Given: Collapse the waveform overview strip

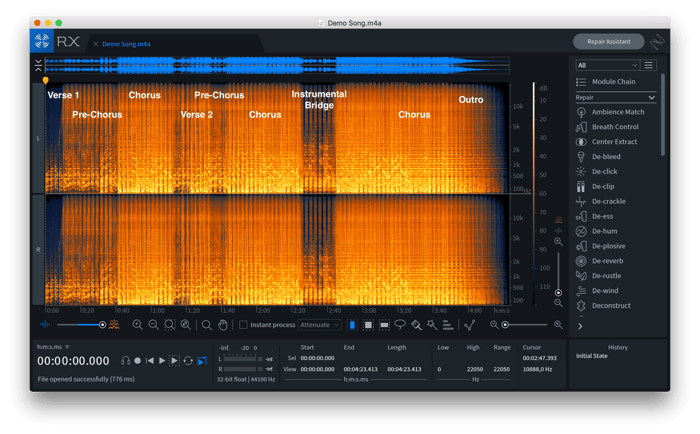Looking at the screenshot, I should (x=38, y=65).
